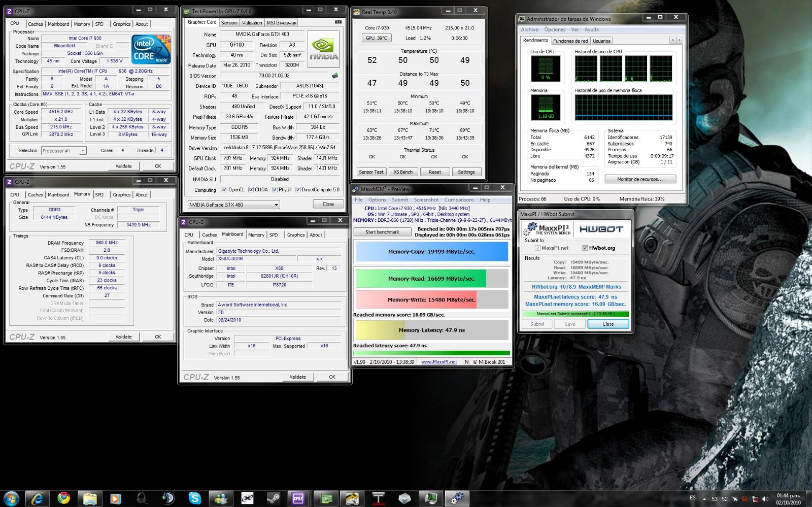
Task: Toggle the DirectCompute 5.0 checkbox
Action: click(x=298, y=190)
